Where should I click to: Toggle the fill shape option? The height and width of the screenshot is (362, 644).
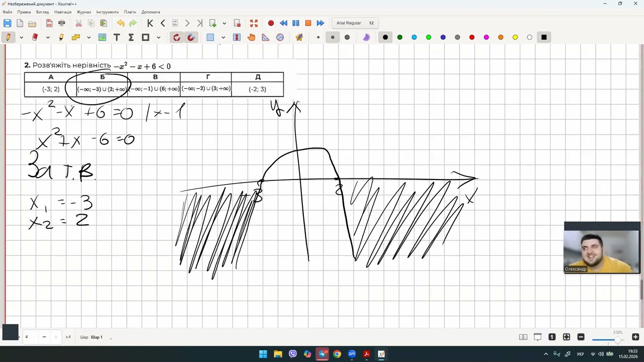(366, 37)
